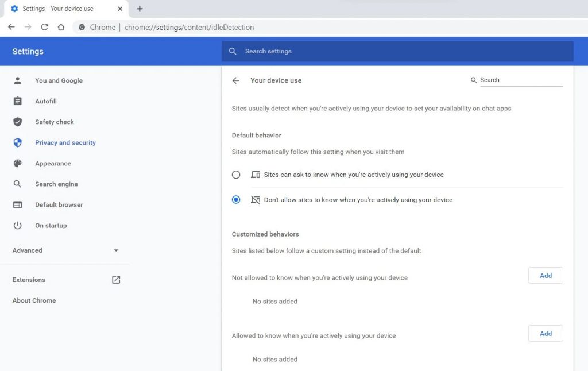The height and width of the screenshot is (371, 588).
Task: Select 'Sites can ask to know' radio option
Action: (x=236, y=175)
